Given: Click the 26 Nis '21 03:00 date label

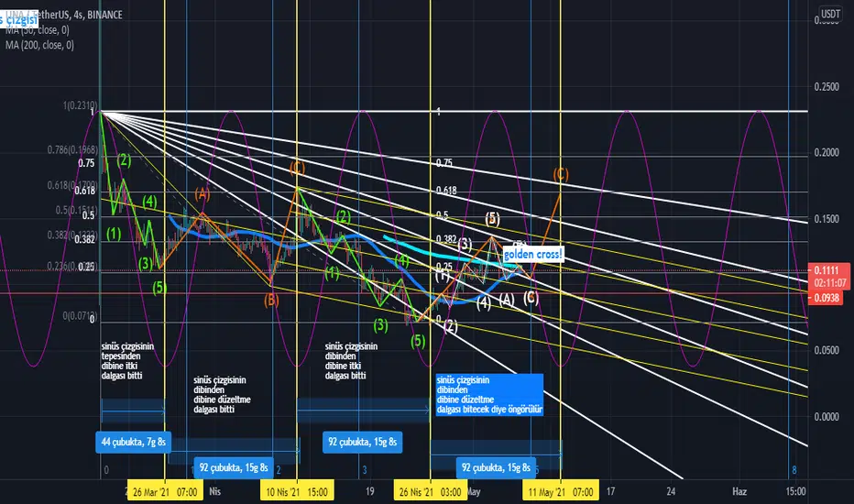Looking at the screenshot, I should pyautogui.click(x=431, y=492).
